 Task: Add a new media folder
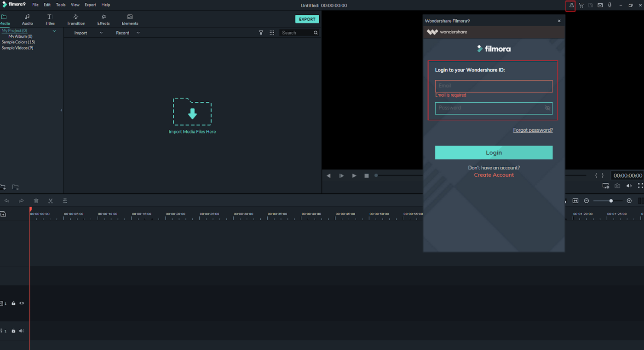(x=3, y=187)
